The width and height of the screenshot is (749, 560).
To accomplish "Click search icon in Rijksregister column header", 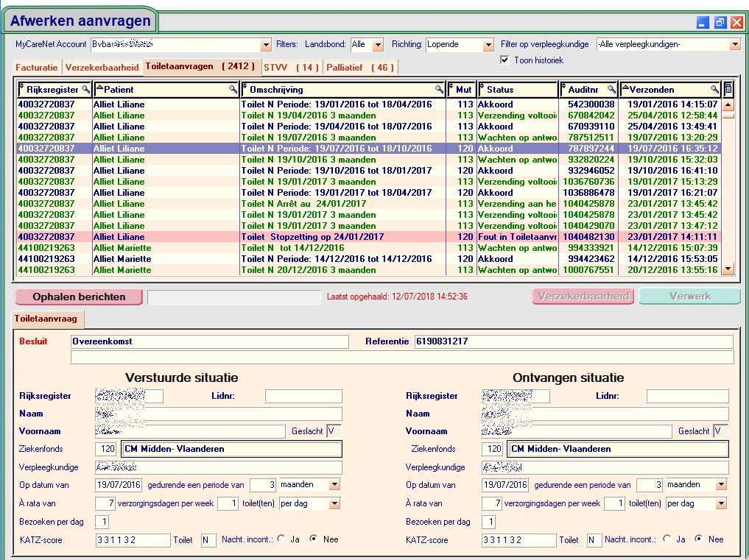I will pyautogui.click(x=85, y=89).
